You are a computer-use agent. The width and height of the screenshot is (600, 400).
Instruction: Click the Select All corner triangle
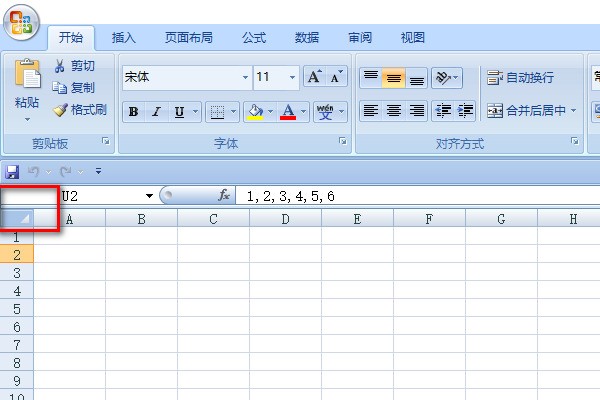point(17,218)
